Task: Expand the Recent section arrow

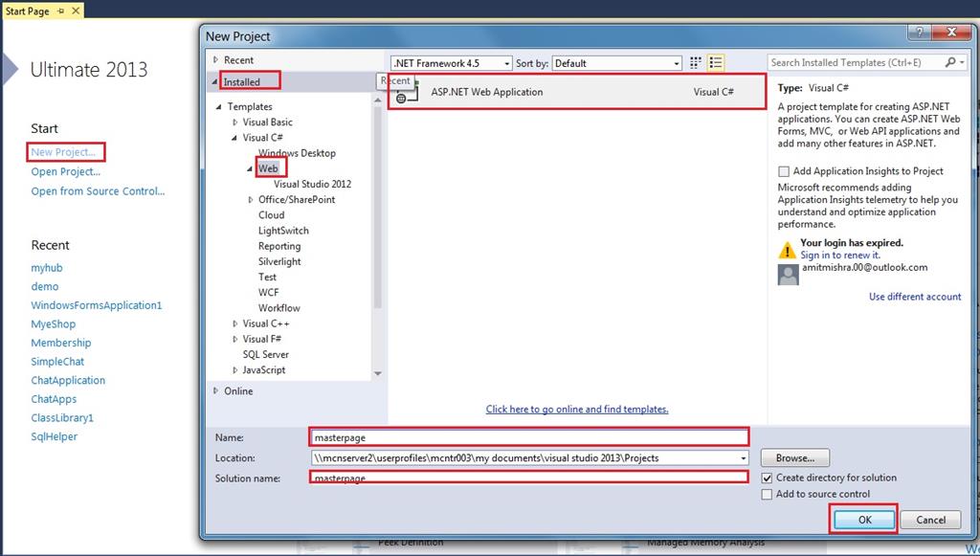Action: 215,60
